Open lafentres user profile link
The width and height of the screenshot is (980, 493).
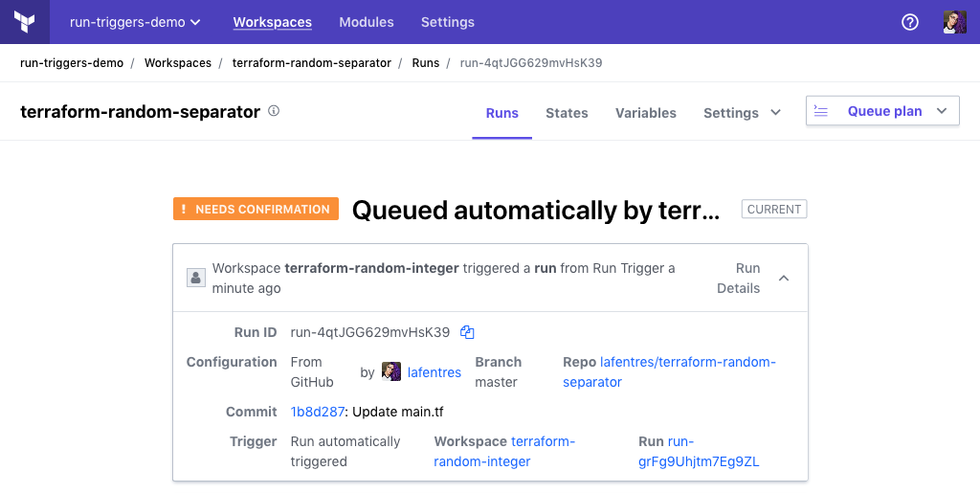click(434, 372)
